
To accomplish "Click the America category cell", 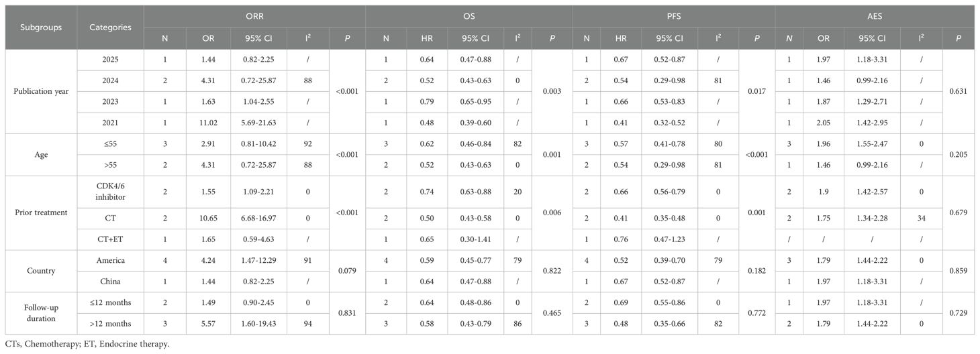I will pyautogui.click(x=110, y=261).
